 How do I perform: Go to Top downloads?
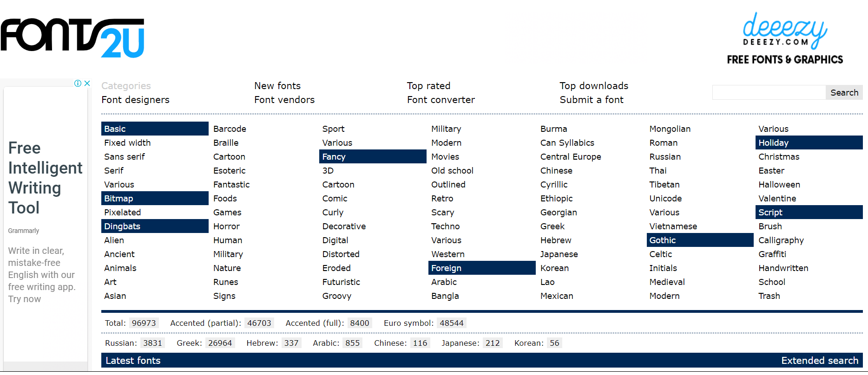pyautogui.click(x=594, y=86)
